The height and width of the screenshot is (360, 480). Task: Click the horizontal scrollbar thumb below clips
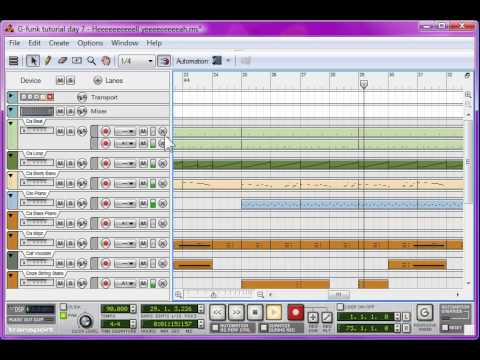tap(339, 295)
